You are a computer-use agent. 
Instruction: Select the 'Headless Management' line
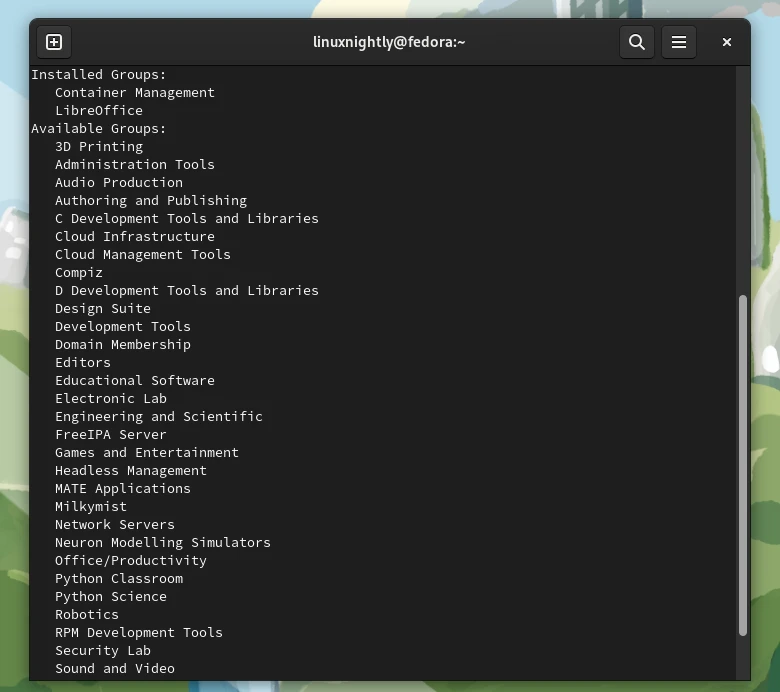pyautogui.click(x=131, y=470)
